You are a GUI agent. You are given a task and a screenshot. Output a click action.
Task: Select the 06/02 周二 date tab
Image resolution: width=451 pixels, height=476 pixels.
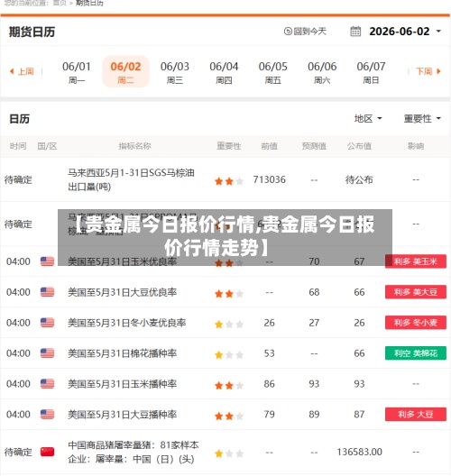[x=125, y=72]
